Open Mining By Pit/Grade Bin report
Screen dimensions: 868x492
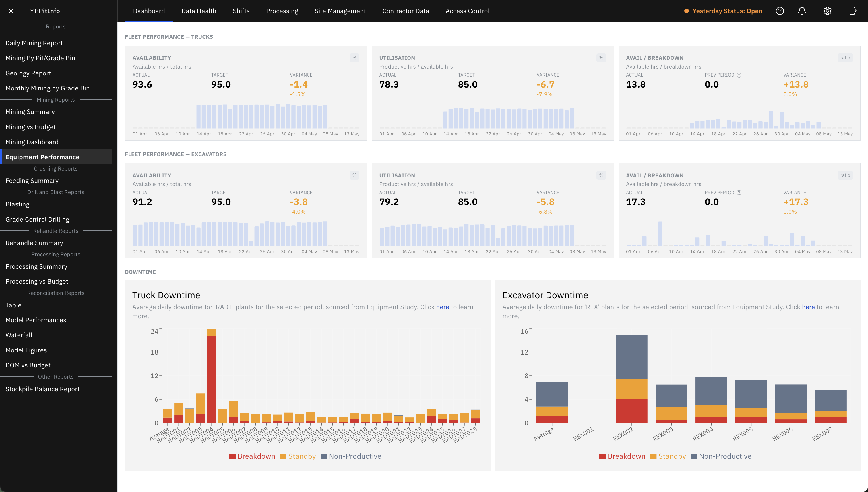56,58
